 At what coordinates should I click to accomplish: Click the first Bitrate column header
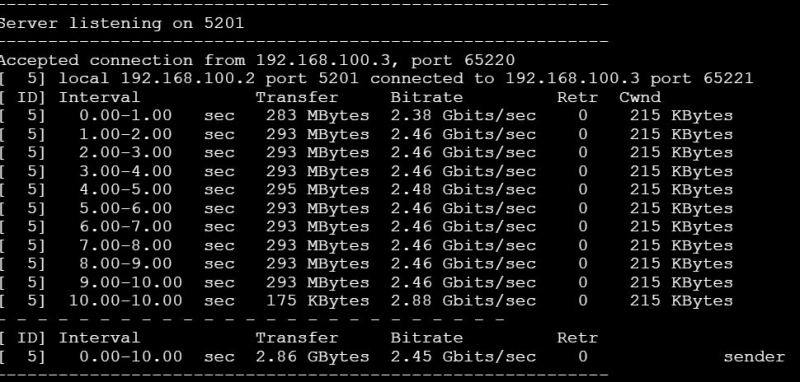click(x=427, y=97)
